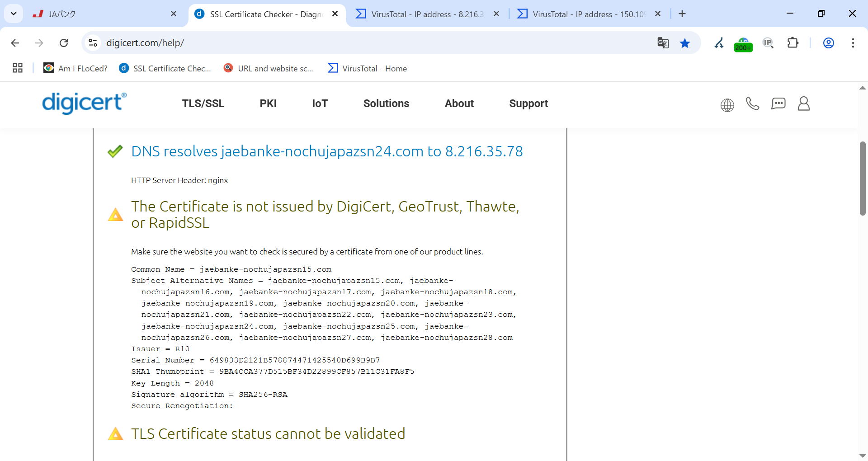The height and width of the screenshot is (461, 868).
Task: Reload the digicert help page
Action: (64, 43)
